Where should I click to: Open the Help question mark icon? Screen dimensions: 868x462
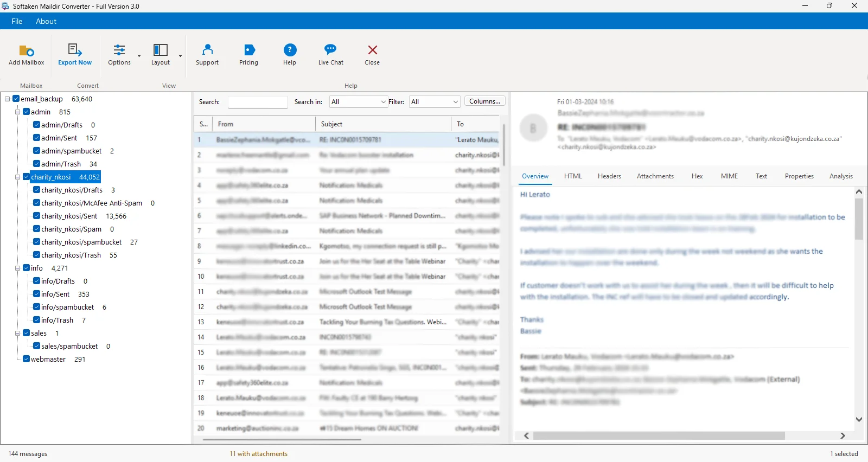coord(290,50)
